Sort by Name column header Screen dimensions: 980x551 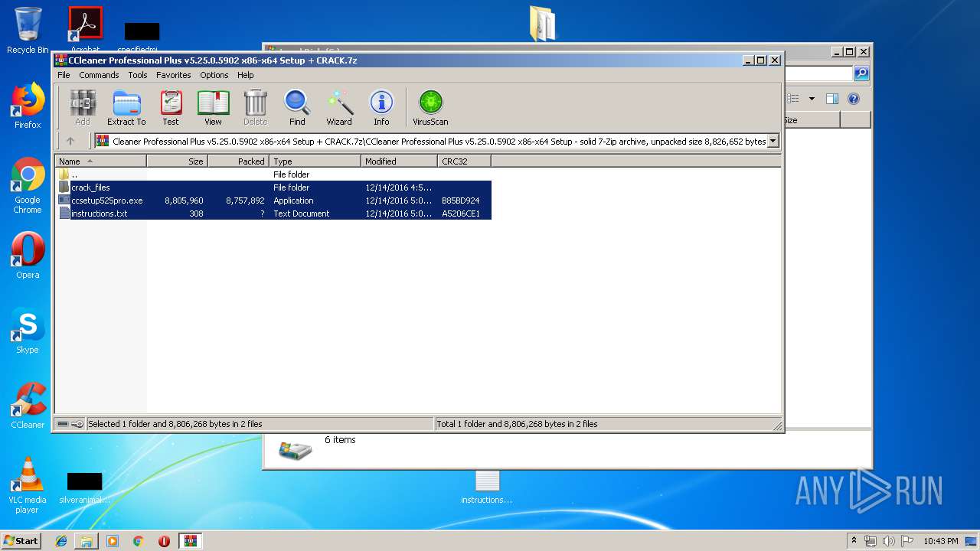100,161
